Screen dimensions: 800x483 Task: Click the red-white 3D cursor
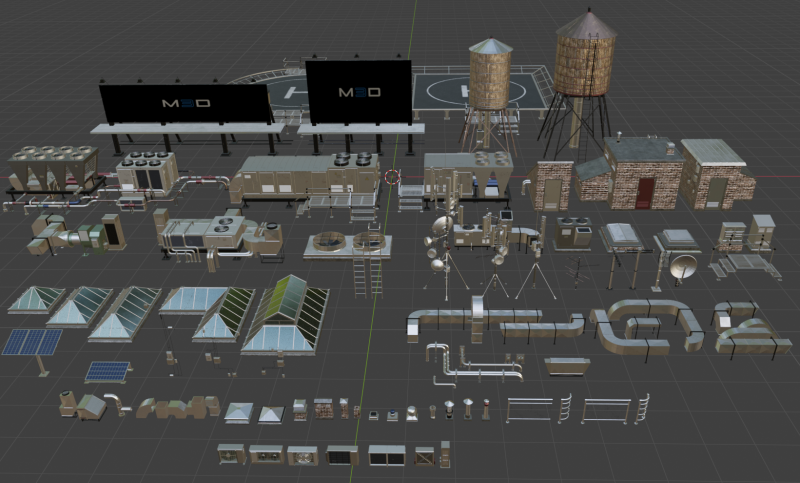coord(391,177)
